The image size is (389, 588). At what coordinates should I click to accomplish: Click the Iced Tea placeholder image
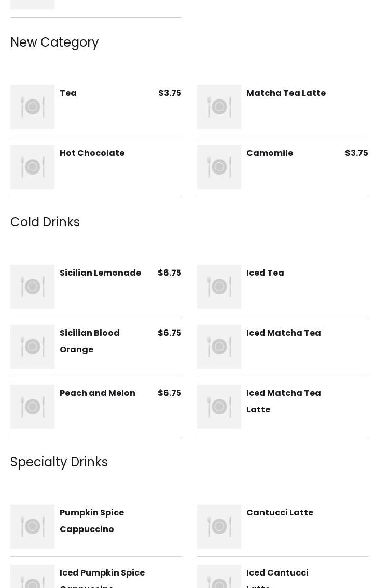click(219, 286)
